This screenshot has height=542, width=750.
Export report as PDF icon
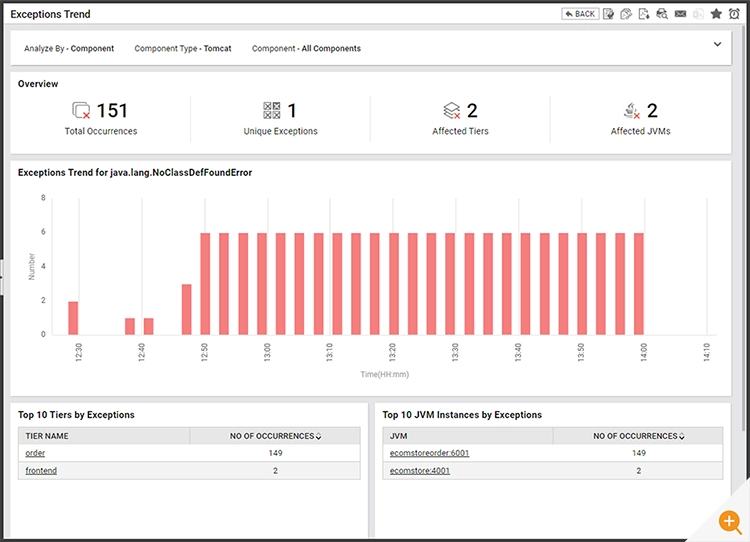tap(644, 14)
